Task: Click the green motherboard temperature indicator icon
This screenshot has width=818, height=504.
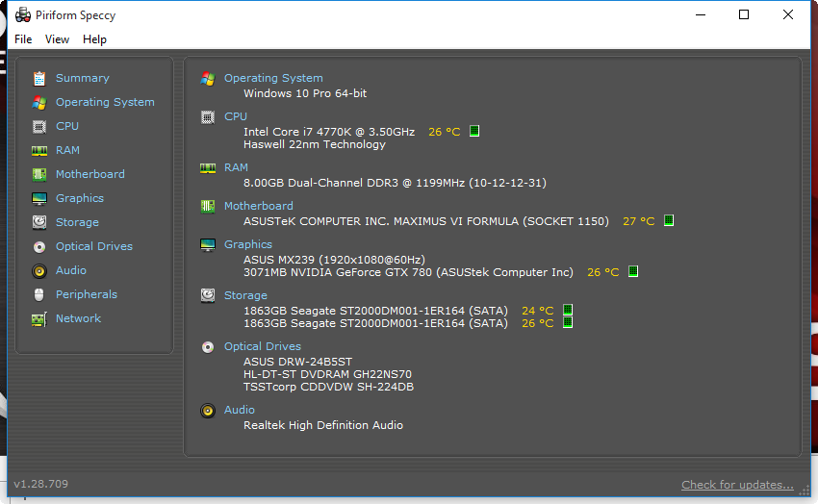Action: pos(668,220)
